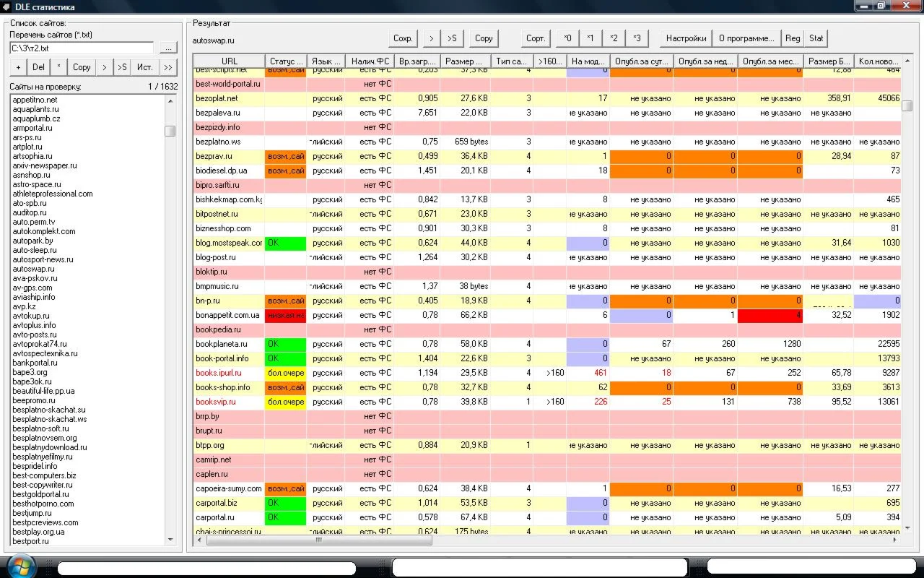Click Copy button in the results toolbar
This screenshot has width=924, height=578.
[484, 38]
